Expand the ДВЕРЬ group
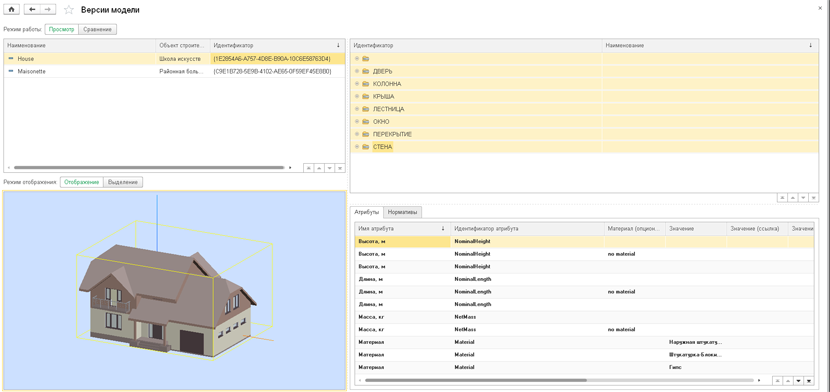830x392 pixels. click(x=357, y=71)
